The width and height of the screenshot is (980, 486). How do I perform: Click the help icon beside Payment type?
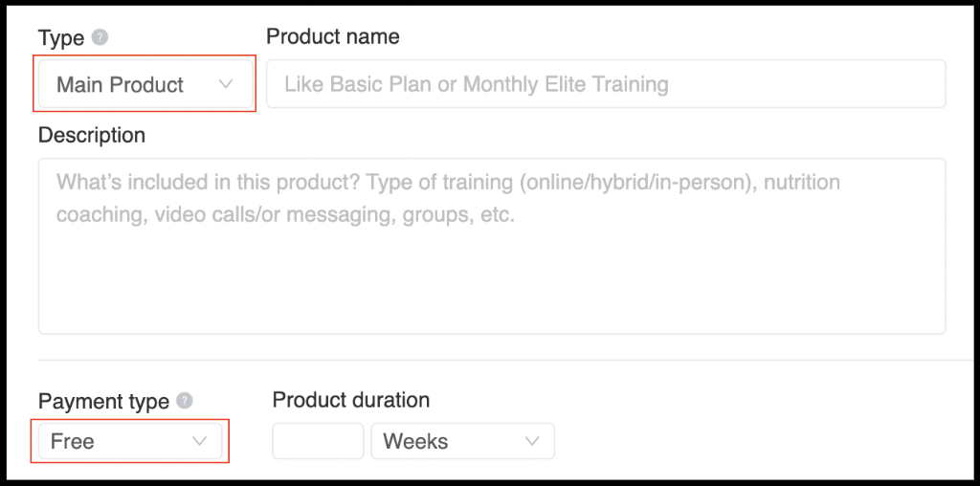pyautogui.click(x=185, y=401)
